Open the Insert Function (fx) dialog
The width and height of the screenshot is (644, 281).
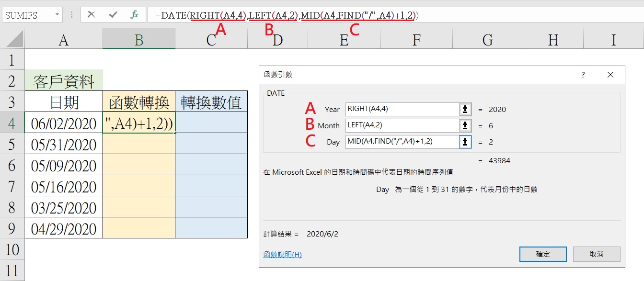coord(134,14)
